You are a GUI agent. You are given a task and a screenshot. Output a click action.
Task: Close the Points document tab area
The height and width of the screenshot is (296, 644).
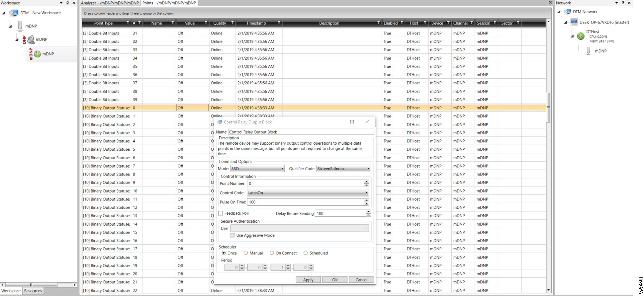click(550, 2)
